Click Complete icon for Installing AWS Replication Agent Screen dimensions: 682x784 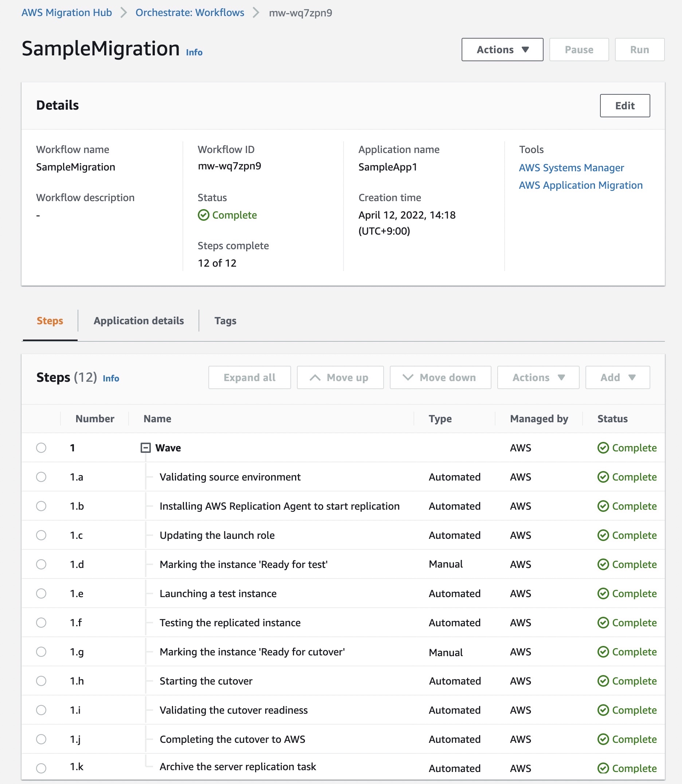coord(603,506)
